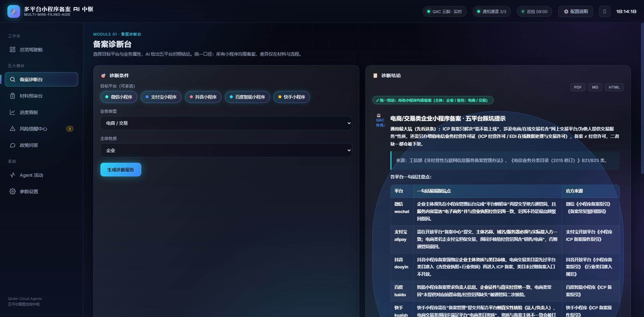
Task: Click 通知通道 3/3 status pill
Action: (492, 11)
